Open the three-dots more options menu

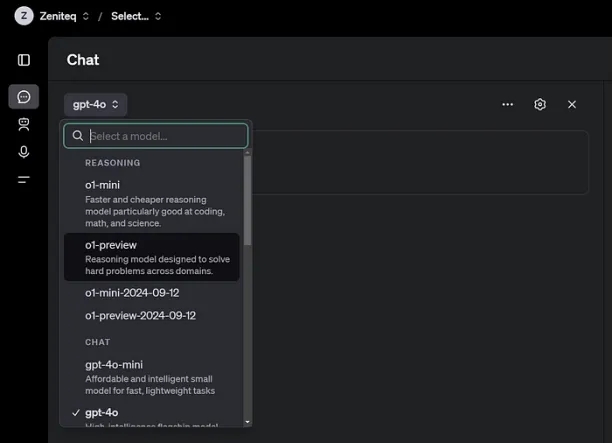coord(507,104)
